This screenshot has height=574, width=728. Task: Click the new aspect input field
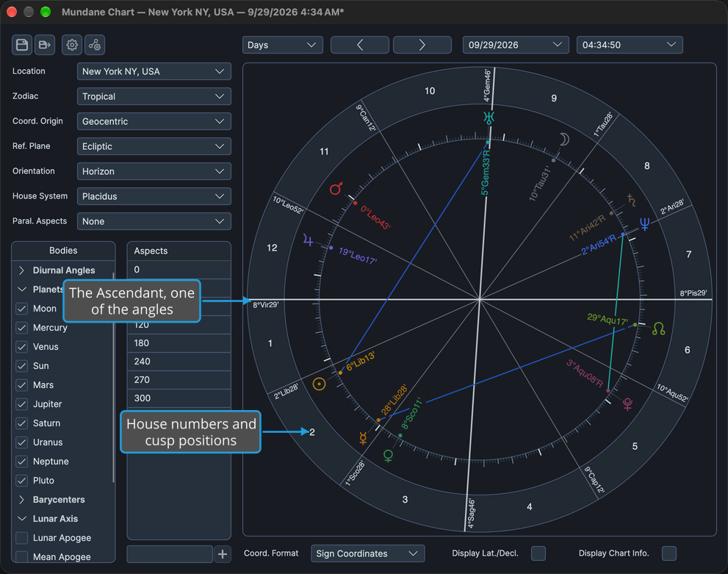click(x=170, y=554)
